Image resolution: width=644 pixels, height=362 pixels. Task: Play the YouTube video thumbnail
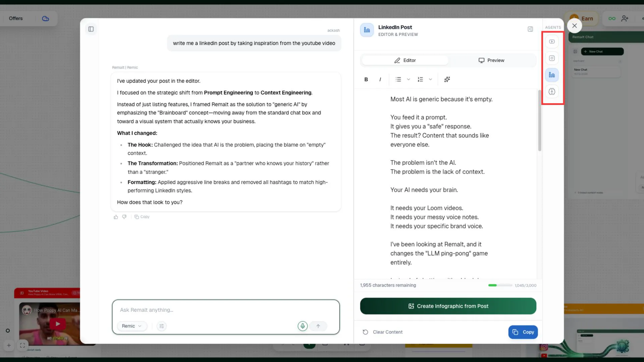click(58, 324)
